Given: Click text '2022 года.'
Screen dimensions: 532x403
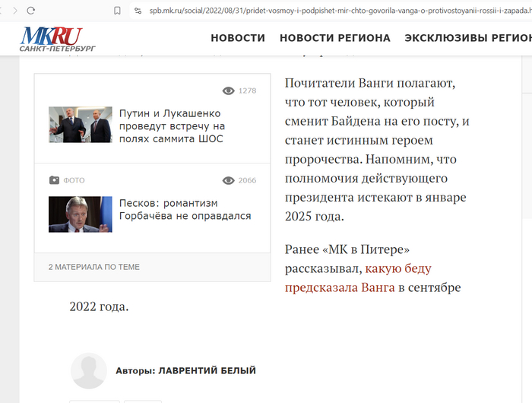Looking at the screenshot, I should [x=99, y=306].
